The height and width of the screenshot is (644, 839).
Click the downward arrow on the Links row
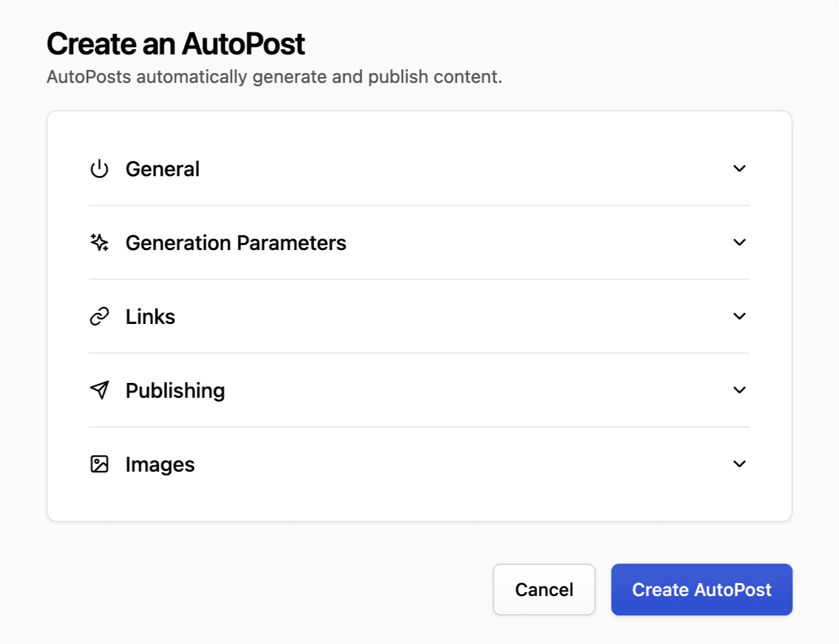click(x=739, y=316)
